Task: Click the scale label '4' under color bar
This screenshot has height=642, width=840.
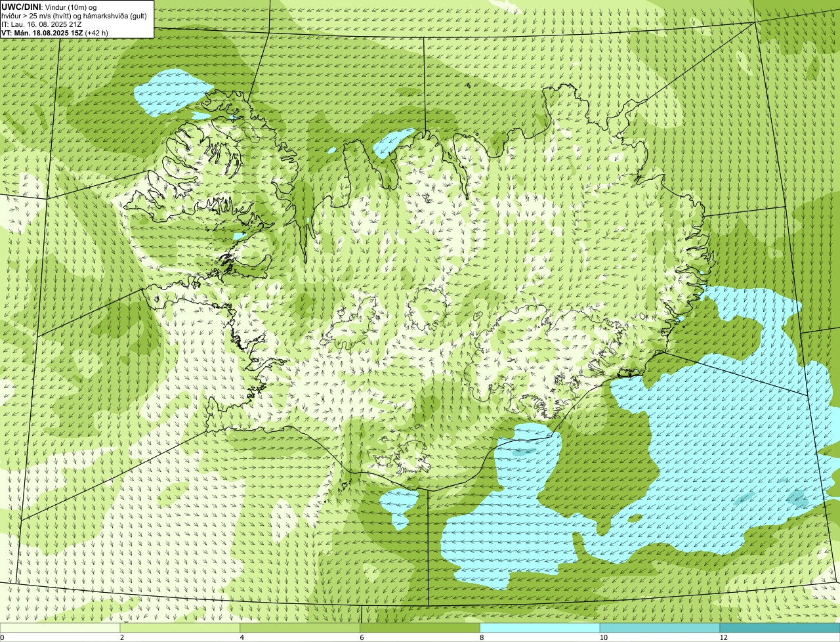Action: (242, 637)
